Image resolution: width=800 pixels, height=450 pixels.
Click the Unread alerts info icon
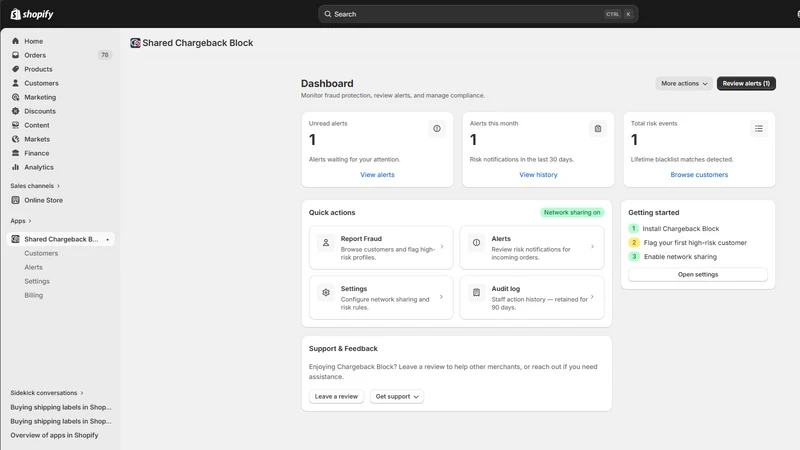click(437, 129)
